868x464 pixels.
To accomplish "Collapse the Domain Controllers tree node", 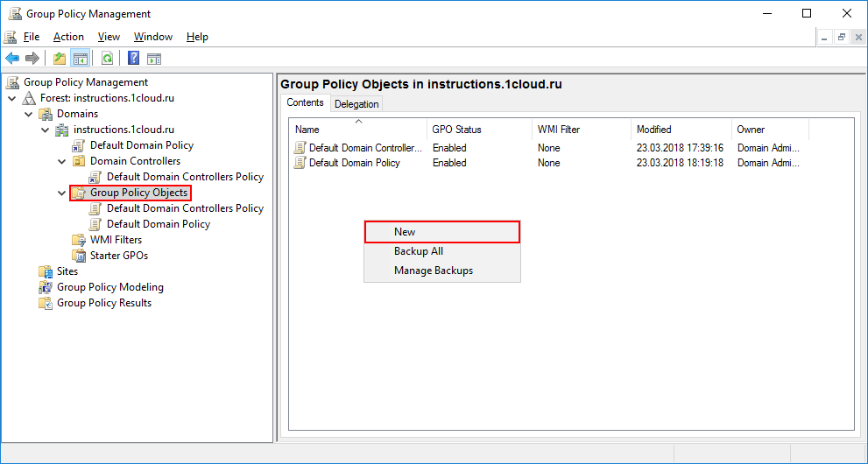I will [x=62, y=161].
